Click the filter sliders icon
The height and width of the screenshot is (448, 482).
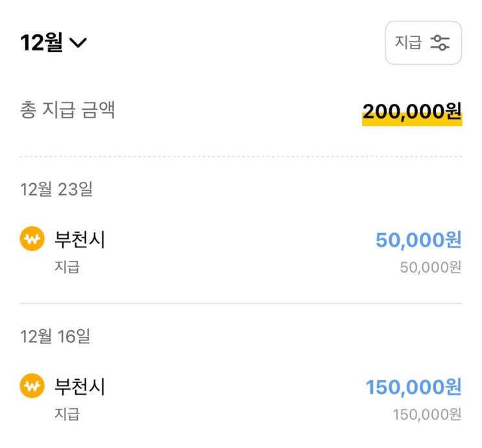pos(440,43)
